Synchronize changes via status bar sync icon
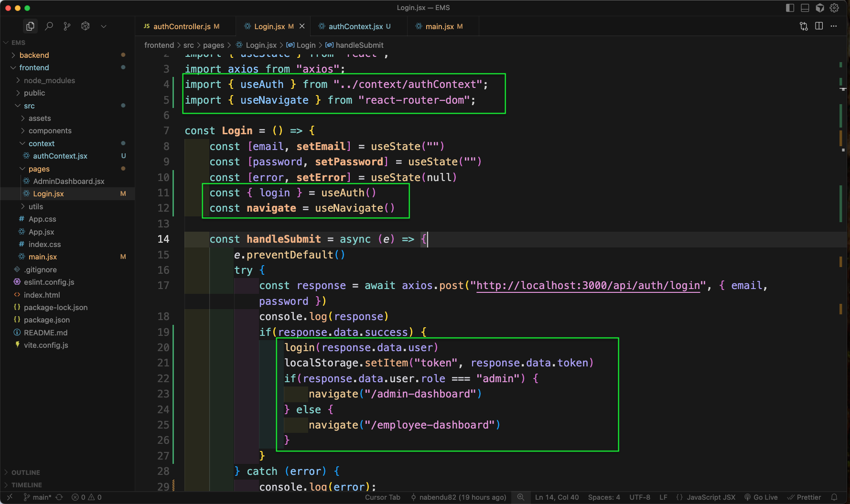Viewport: 850px width, 504px height. click(59, 497)
